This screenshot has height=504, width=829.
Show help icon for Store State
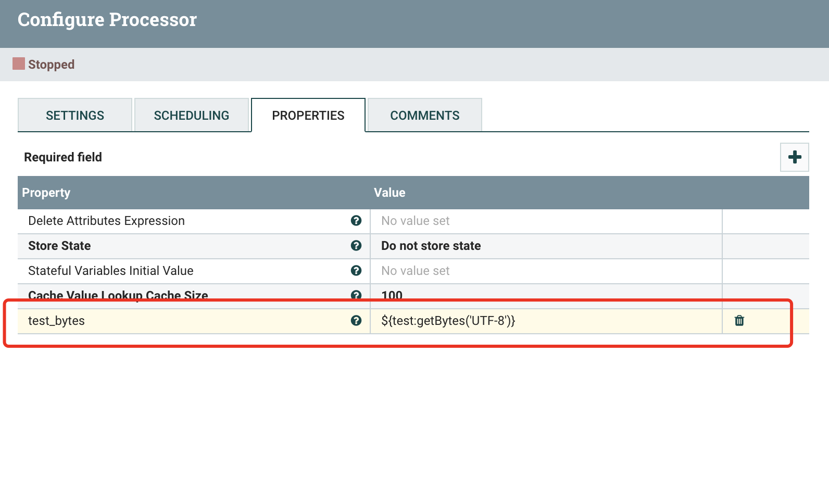pos(356,246)
